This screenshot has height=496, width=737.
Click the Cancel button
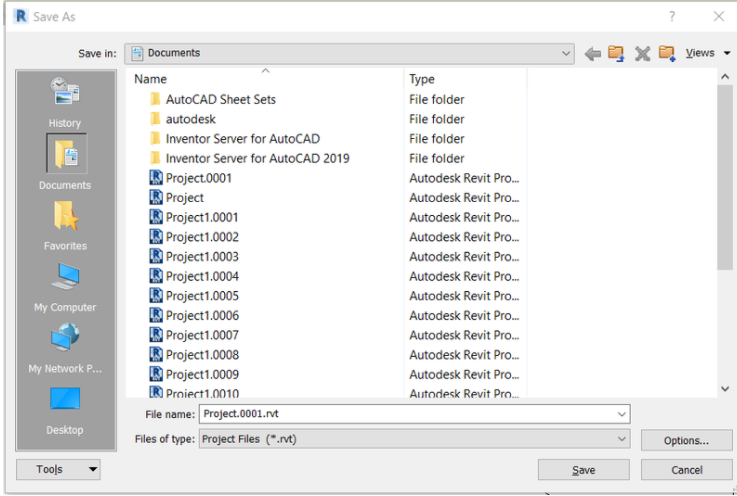pyautogui.click(x=686, y=470)
